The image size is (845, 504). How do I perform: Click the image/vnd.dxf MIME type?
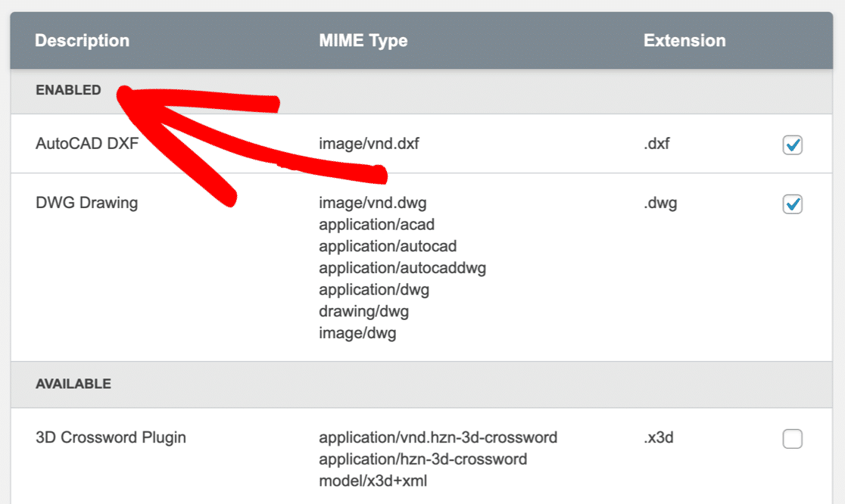[x=369, y=143]
